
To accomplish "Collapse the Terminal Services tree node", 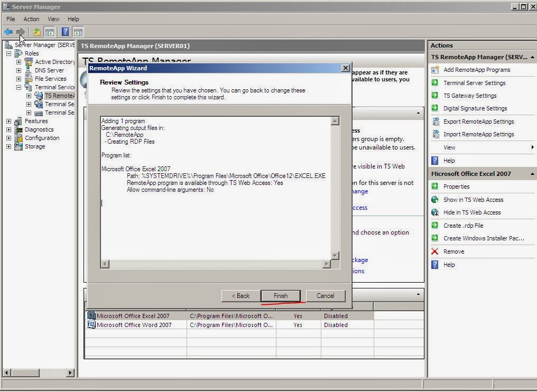I will [x=19, y=87].
